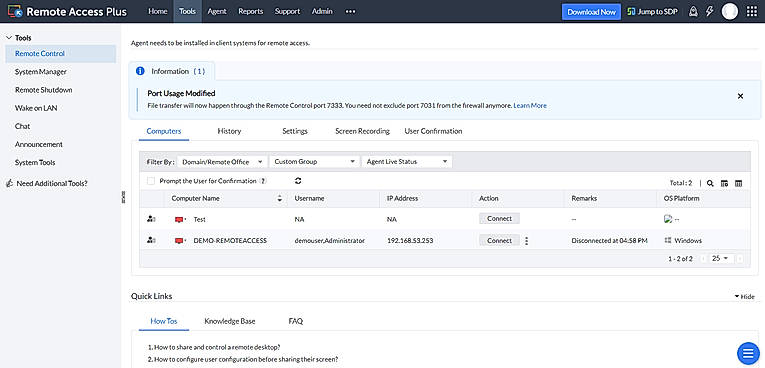
Task: Click the Download Now button
Action: pos(591,12)
